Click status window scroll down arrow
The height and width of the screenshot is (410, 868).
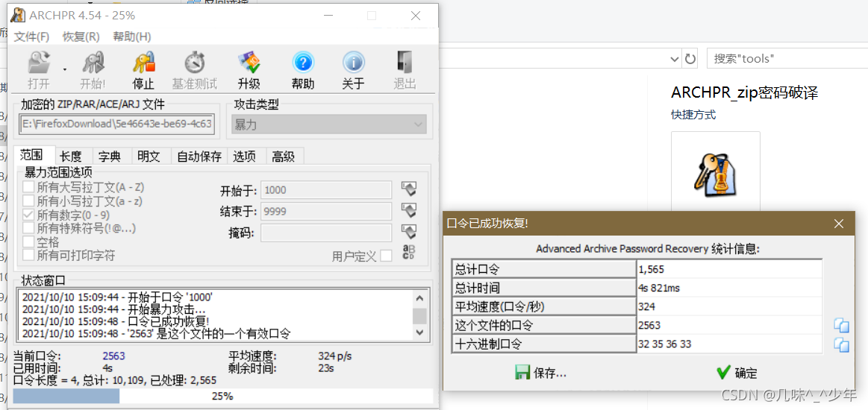[420, 332]
